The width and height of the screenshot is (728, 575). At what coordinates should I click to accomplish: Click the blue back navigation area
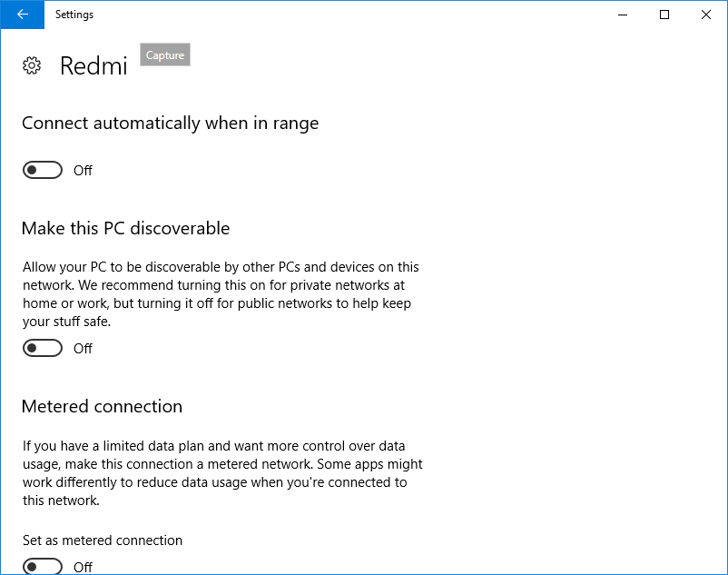click(x=22, y=15)
